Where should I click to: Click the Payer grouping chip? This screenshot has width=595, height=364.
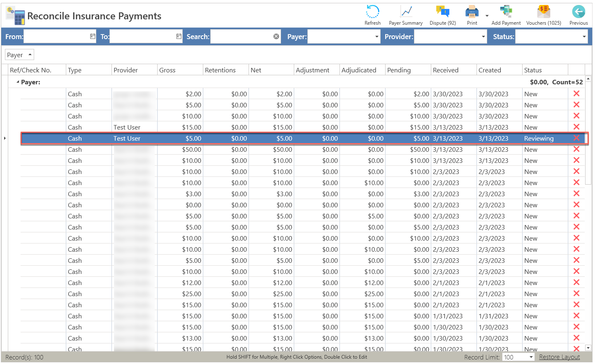click(19, 55)
